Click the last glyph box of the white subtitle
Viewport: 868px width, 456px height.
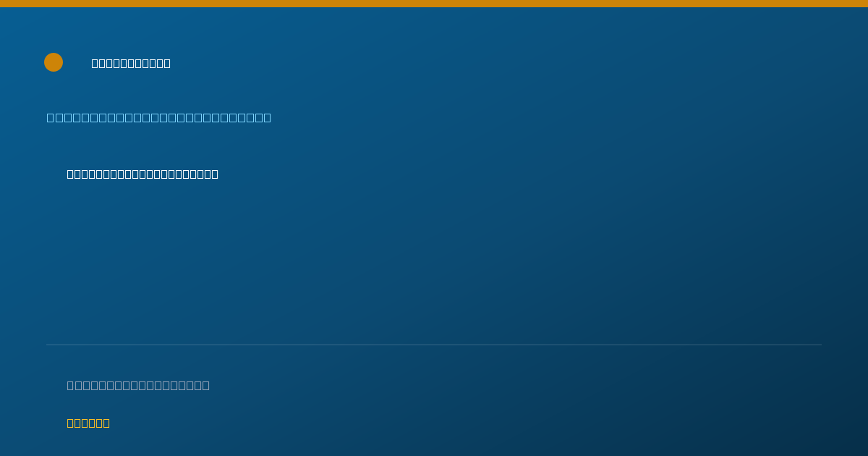point(215,174)
